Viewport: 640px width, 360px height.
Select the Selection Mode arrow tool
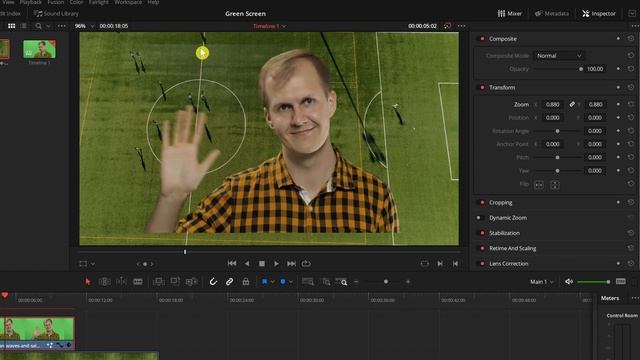point(88,282)
